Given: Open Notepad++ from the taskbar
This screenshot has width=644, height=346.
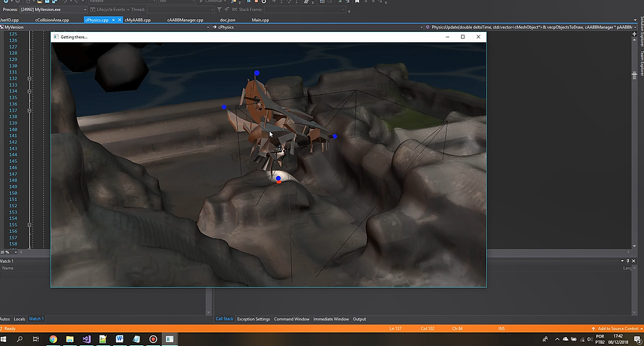Looking at the screenshot, I should coord(103,339).
